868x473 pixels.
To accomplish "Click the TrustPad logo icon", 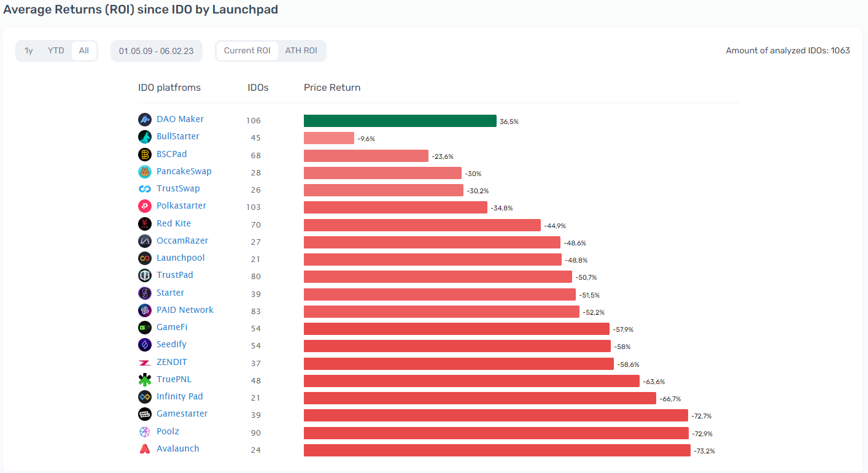I will (145, 275).
